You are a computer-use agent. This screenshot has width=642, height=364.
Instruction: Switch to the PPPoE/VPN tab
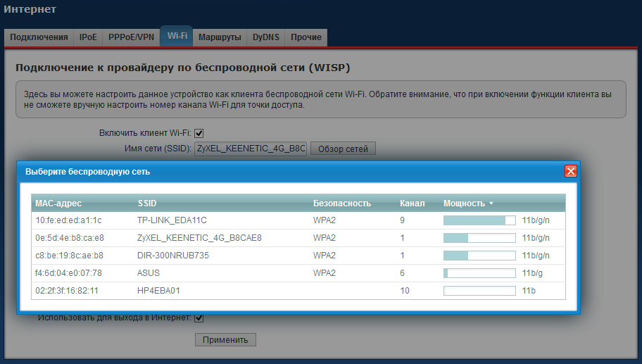pos(131,37)
